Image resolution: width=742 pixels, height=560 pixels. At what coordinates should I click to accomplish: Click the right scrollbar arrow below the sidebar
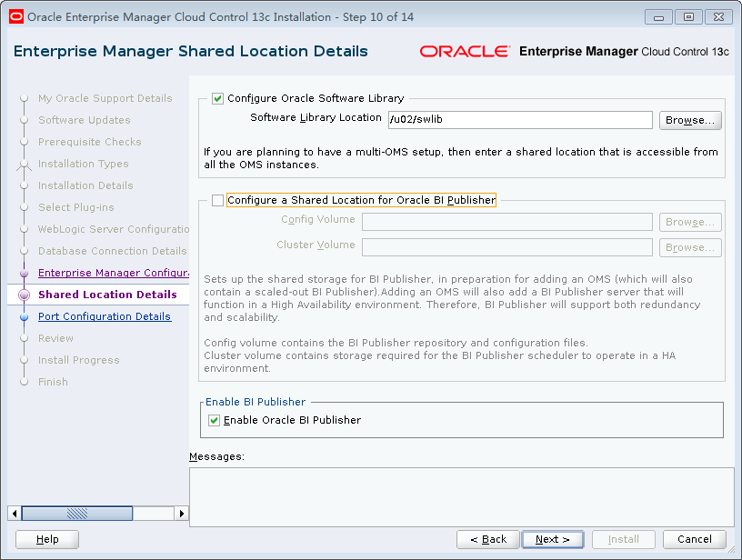(x=181, y=513)
